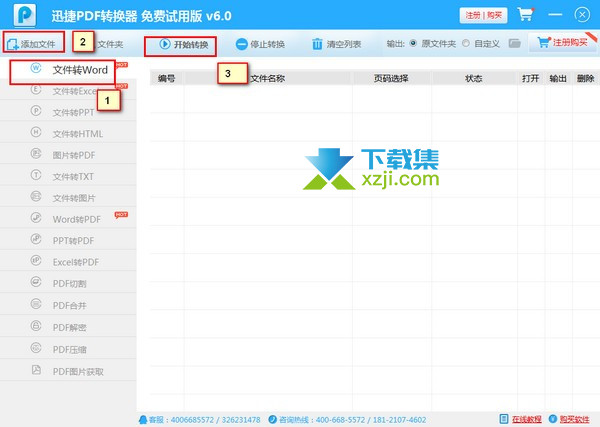
Task: Click the trash can clear icon
Action: pyautogui.click(x=317, y=44)
